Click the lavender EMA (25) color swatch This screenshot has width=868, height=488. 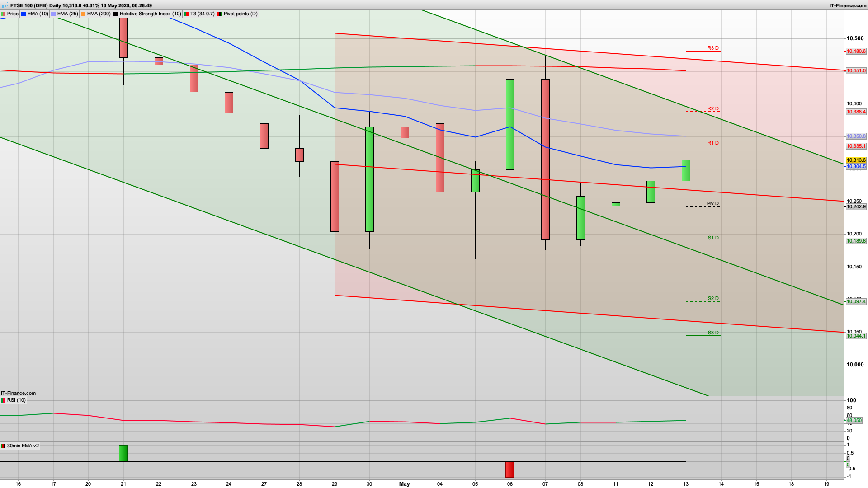click(x=53, y=14)
